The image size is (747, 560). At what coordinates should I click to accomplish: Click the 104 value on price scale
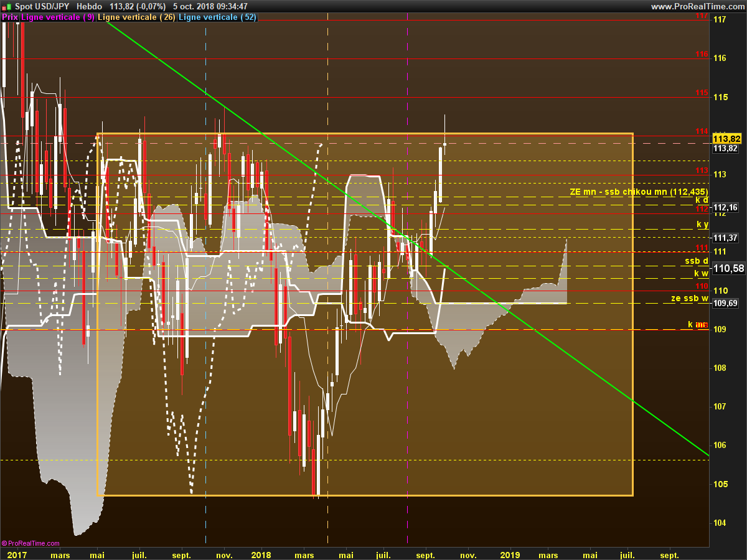720,523
